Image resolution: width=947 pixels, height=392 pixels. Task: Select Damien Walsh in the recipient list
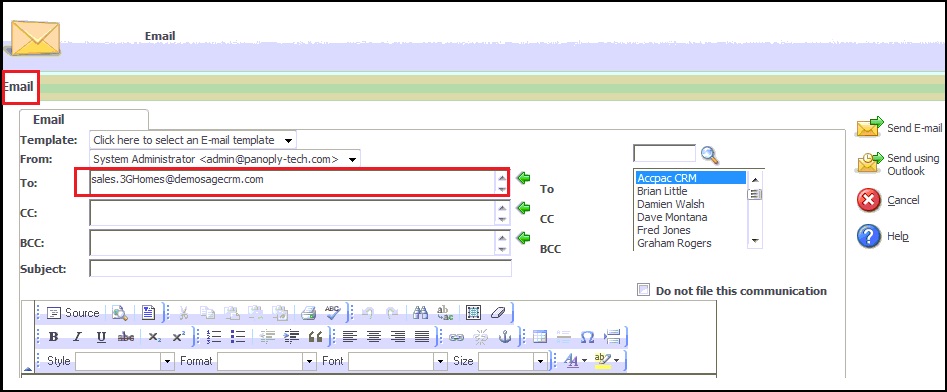[670, 204]
